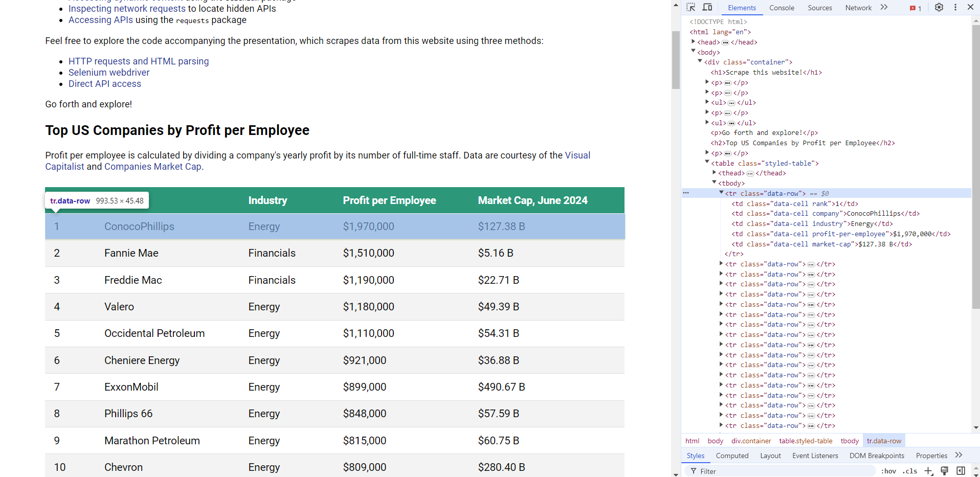The image size is (980, 477).
Task: Close the DevTools panel
Action: [970, 7]
